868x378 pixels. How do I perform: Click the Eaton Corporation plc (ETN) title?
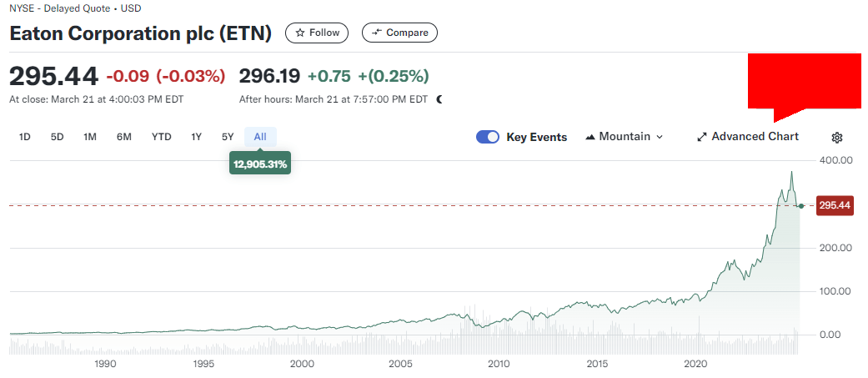click(141, 33)
